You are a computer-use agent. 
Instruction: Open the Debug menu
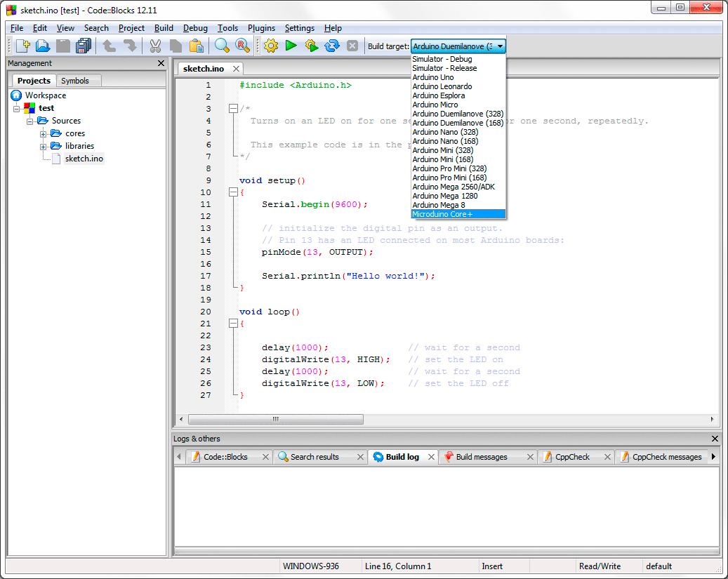pos(195,28)
